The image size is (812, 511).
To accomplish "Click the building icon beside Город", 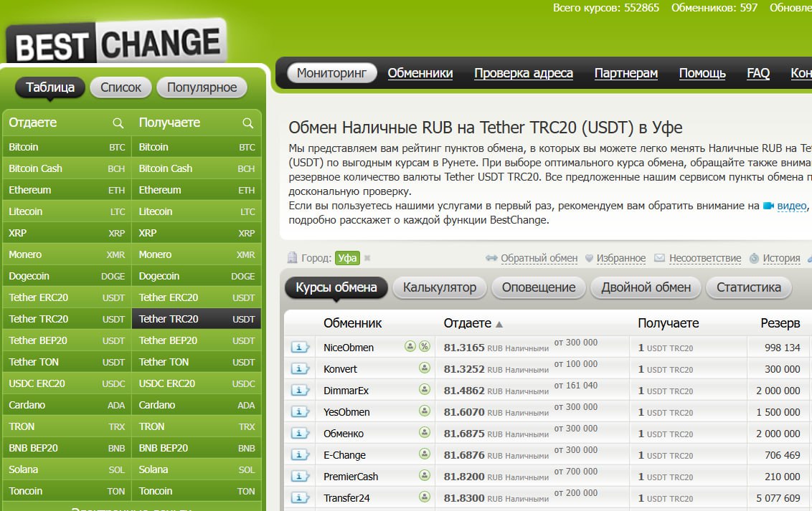I will click(x=293, y=257).
